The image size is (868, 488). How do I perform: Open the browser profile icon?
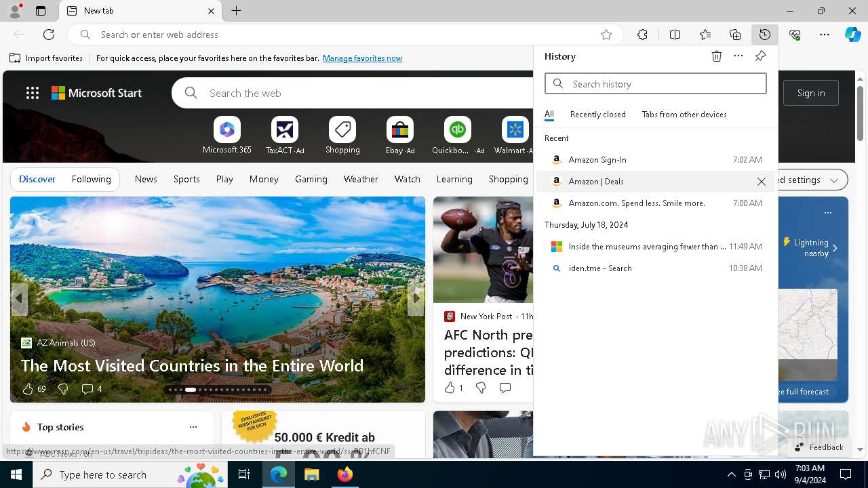click(15, 11)
